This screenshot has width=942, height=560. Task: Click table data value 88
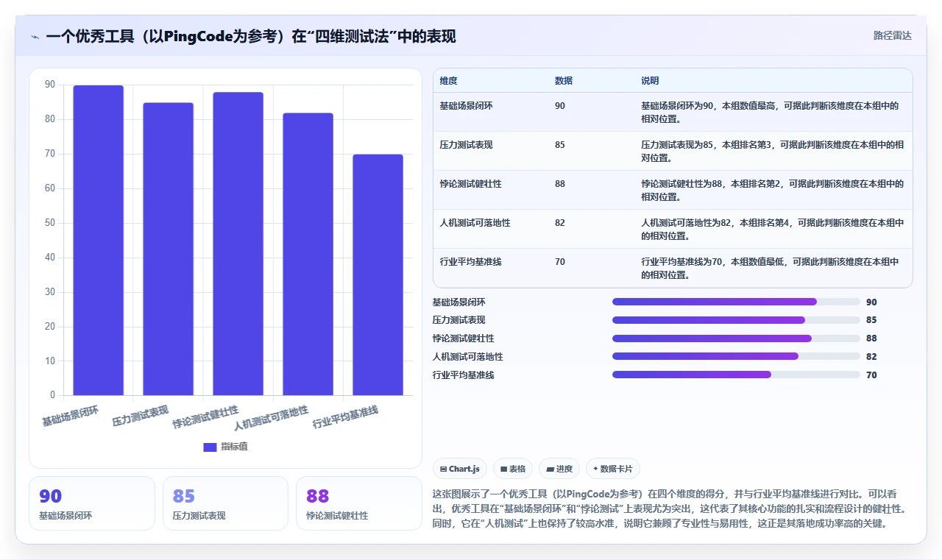coord(560,184)
